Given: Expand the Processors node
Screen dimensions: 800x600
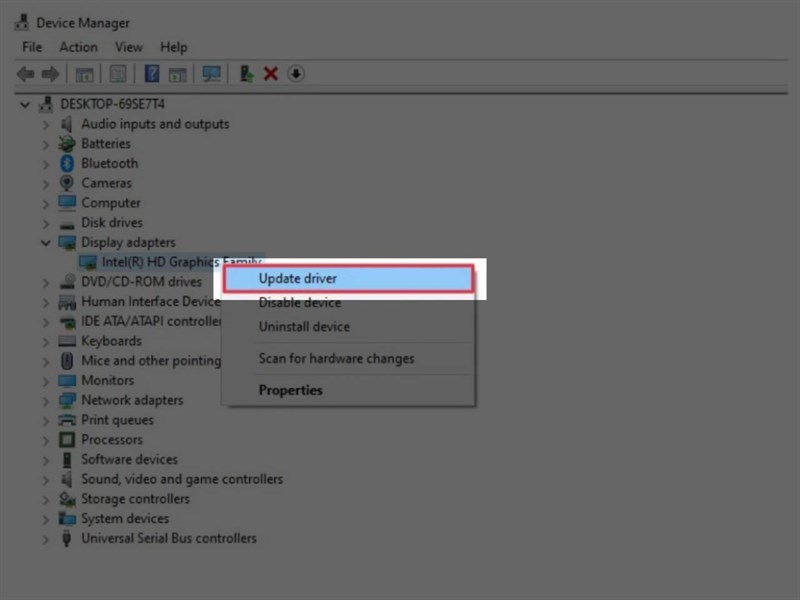Looking at the screenshot, I should click(x=47, y=439).
